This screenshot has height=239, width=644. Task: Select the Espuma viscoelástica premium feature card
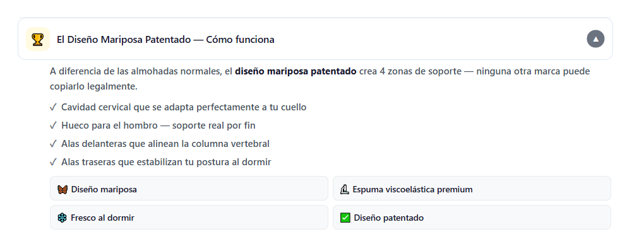click(472, 188)
